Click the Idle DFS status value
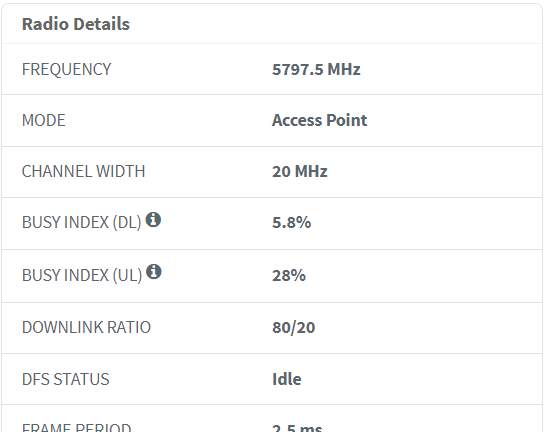The height and width of the screenshot is (432, 547). pyautogui.click(x=286, y=379)
